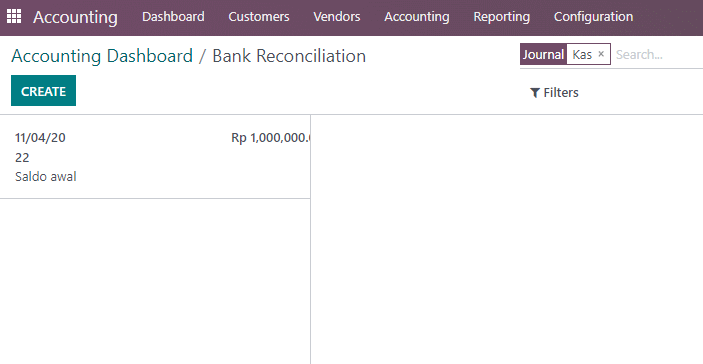Remove the Kas journal filter tag
The height and width of the screenshot is (364, 703).
point(601,54)
